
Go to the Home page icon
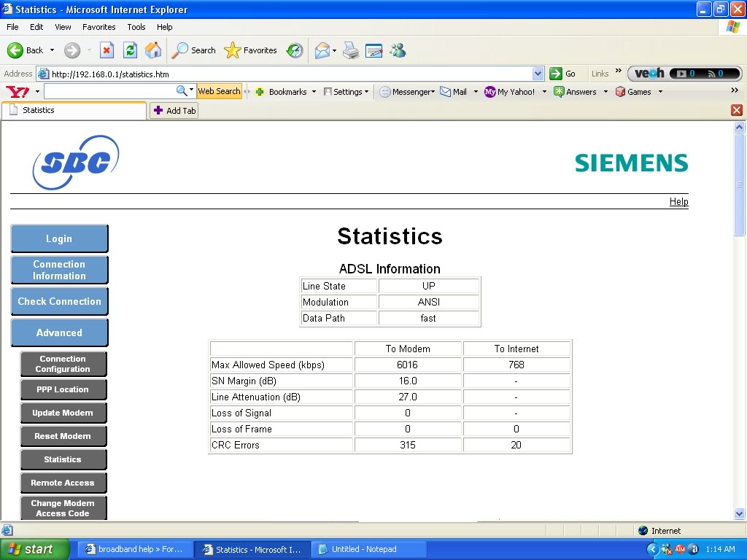click(153, 50)
